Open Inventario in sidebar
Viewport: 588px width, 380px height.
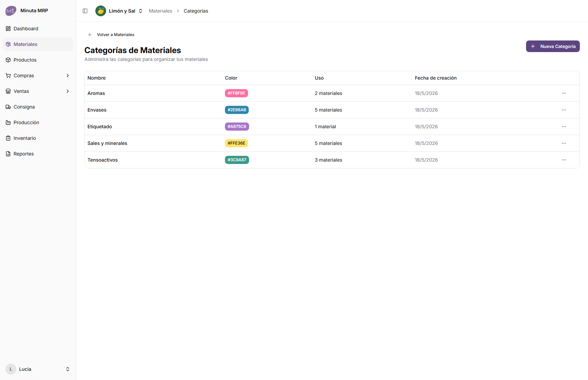point(38,138)
